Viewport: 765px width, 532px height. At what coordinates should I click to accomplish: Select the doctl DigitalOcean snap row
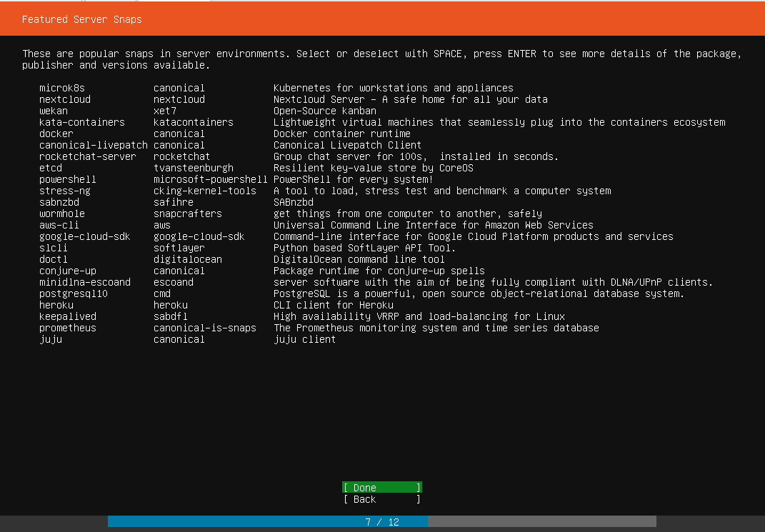click(242, 259)
